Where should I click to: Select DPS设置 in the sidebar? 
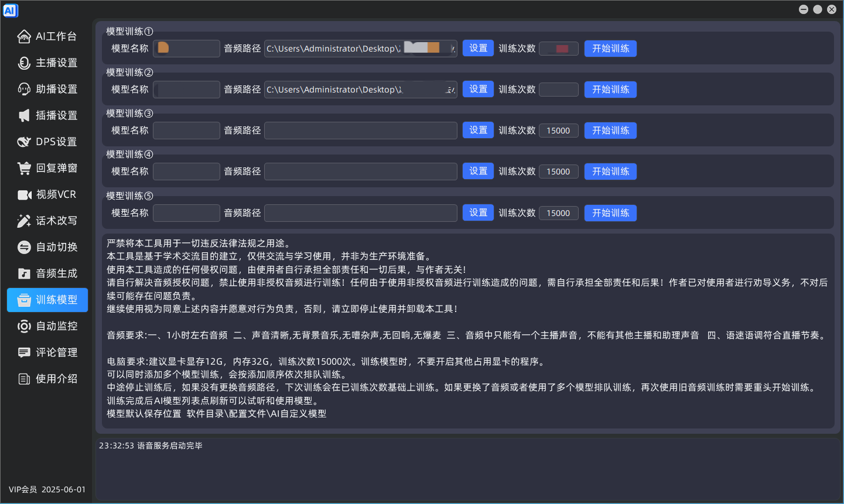47,142
